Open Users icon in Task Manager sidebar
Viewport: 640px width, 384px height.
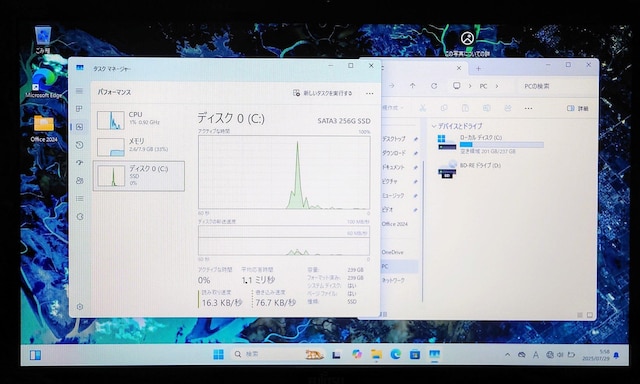pos(80,180)
